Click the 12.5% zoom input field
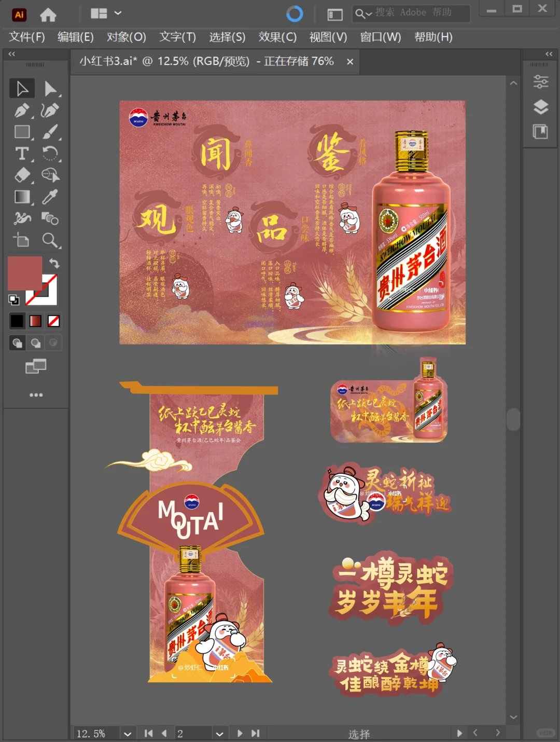The width and height of the screenshot is (560, 742). click(x=96, y=733)
